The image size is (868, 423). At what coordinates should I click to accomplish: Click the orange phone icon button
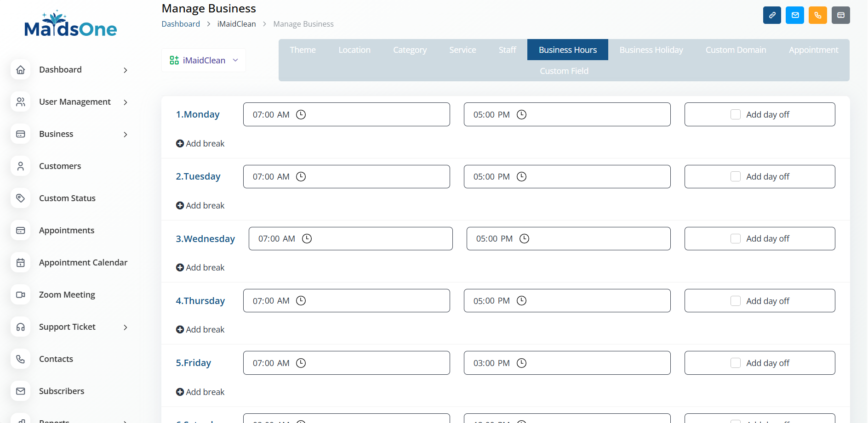[818, 15]
